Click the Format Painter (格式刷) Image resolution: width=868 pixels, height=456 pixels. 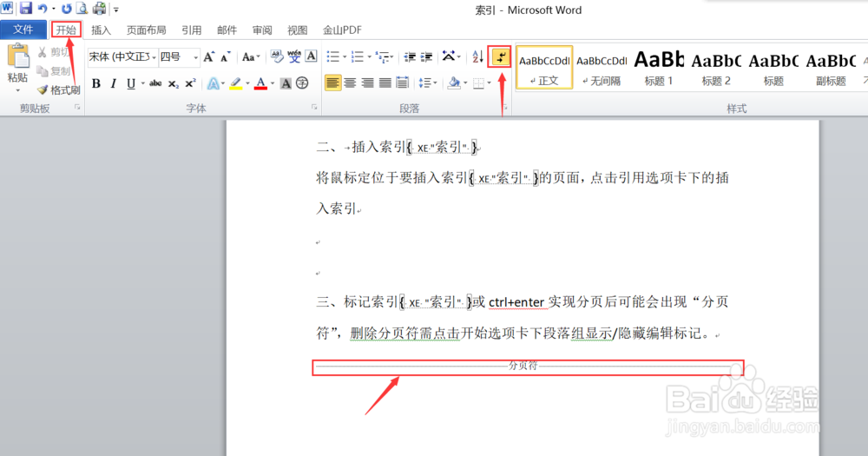59,89
